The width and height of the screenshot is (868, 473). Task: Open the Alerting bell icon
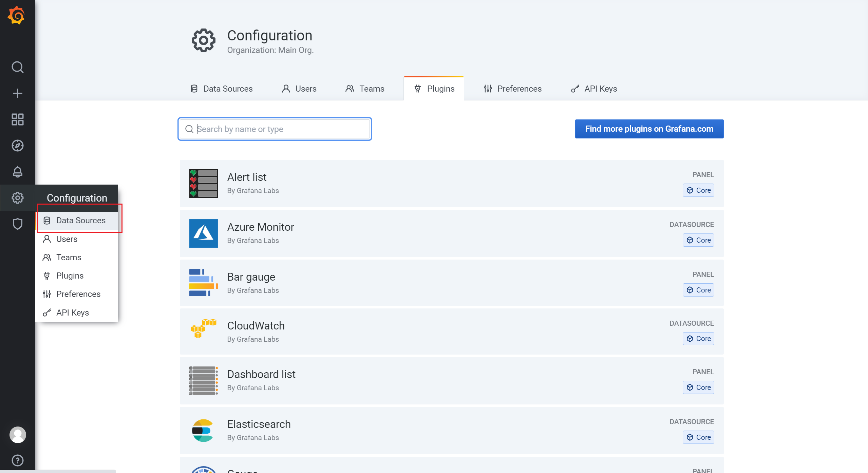tap(18, 172)
